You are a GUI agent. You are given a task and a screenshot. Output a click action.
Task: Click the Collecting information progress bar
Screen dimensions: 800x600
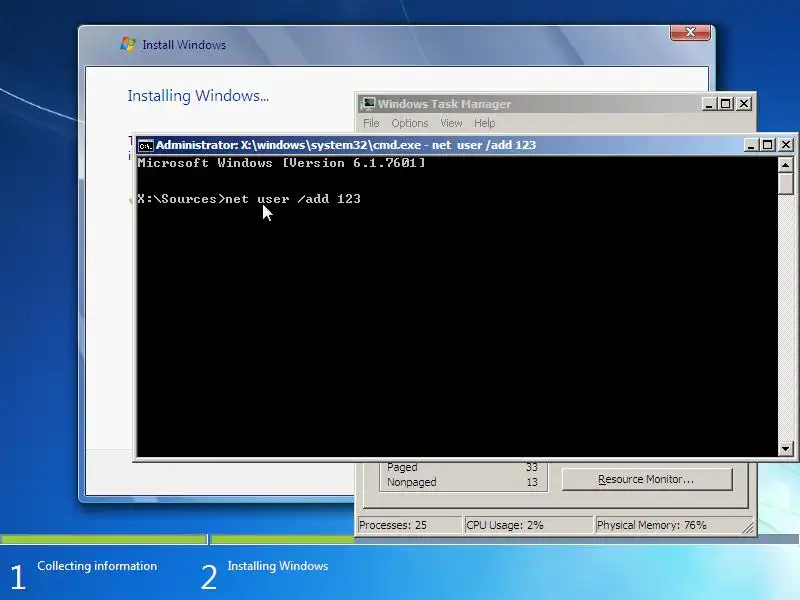pyautogui.click(x=104, y=539)
